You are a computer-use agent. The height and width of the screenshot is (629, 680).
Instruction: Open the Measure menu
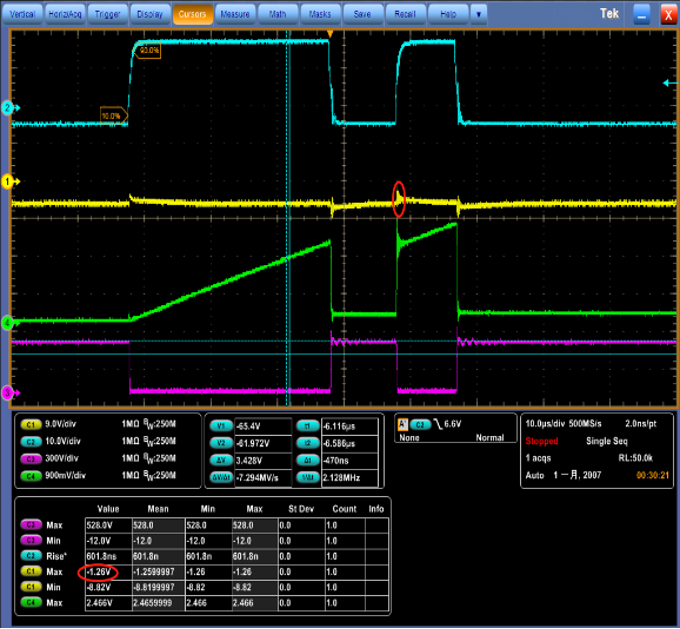(x=235, y=15)
